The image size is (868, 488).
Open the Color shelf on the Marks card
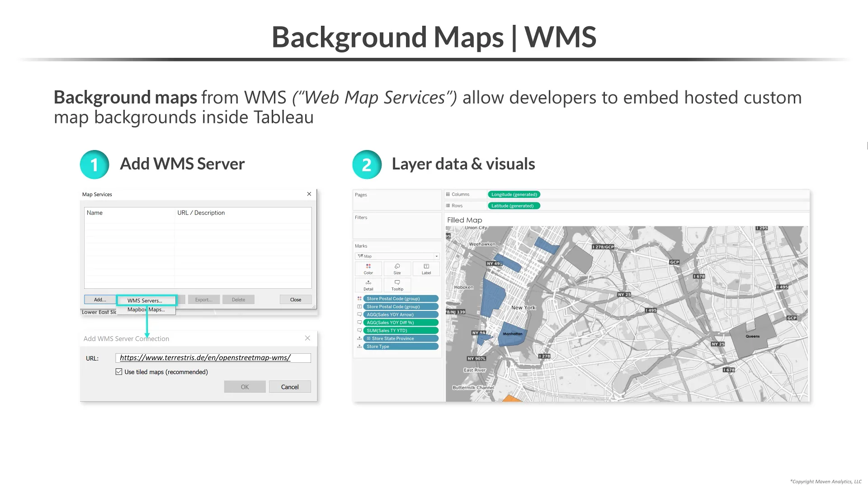(x=368, y=269)
